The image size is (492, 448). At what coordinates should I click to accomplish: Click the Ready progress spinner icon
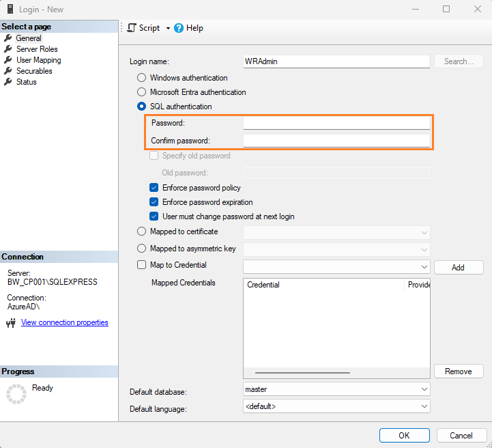pyautogui.click(x=16, y=393)
